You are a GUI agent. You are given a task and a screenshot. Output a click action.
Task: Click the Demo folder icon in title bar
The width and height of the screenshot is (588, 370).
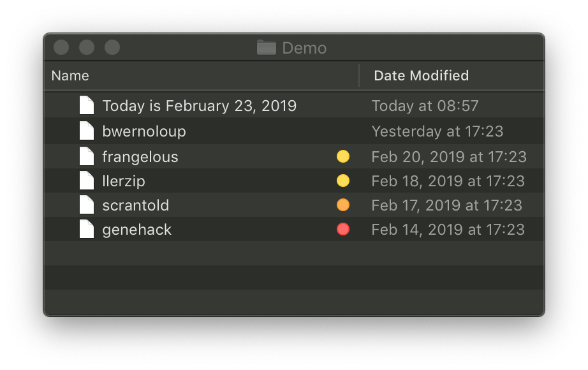coord(266,48)
